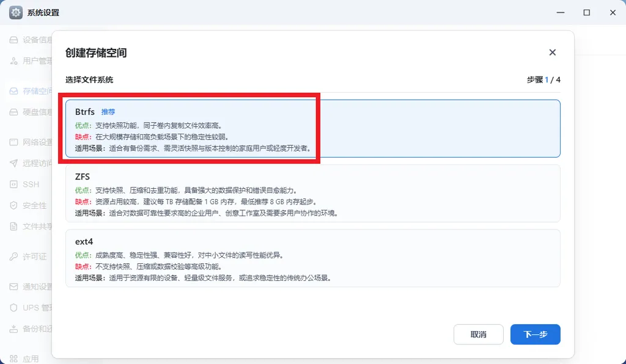Open the 安全性 (Security) sidebar icon
The width and height of the screenshot is (626, 364).
[13, 205]
